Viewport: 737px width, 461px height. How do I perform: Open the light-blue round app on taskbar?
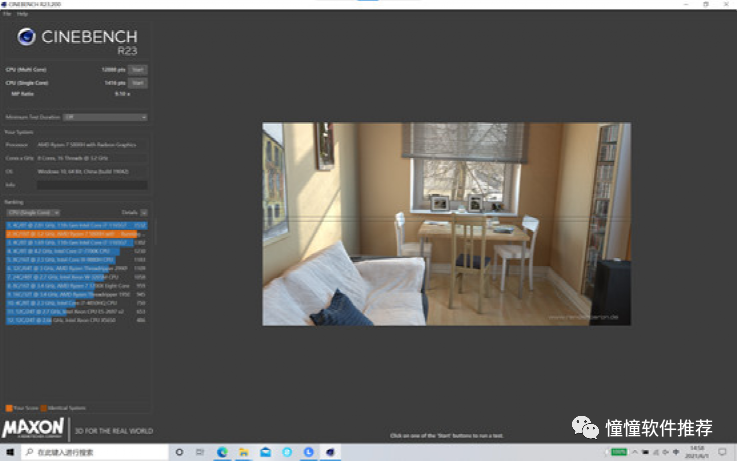[x=287, y=452]
